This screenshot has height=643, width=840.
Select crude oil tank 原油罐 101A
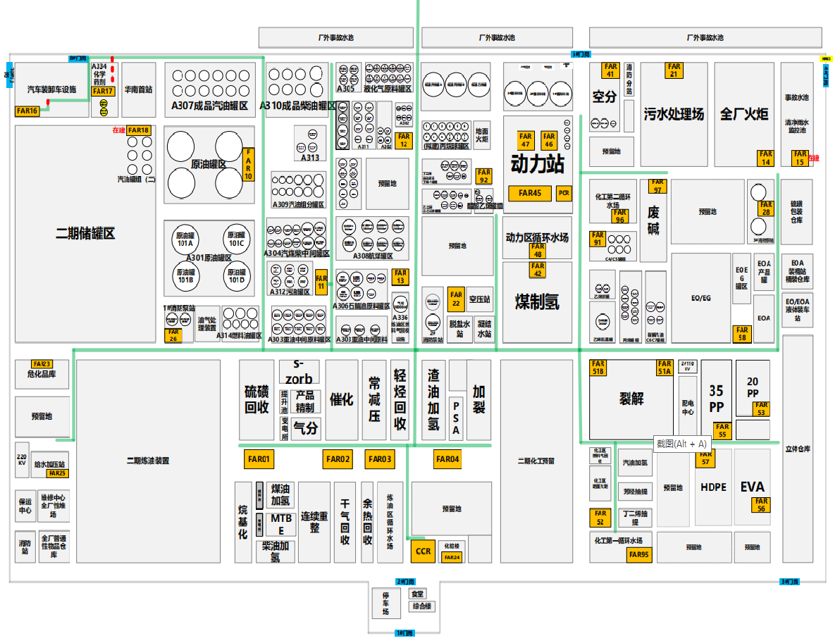pos(185,239)
